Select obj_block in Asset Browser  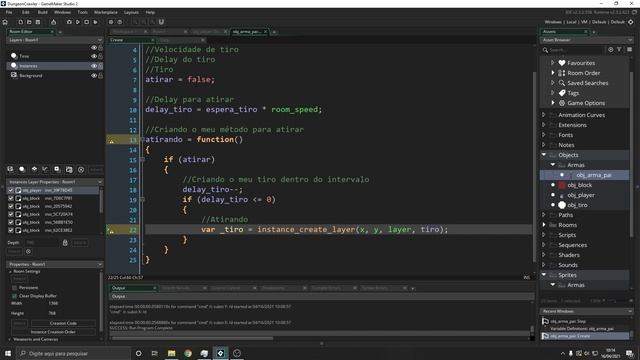[x=579, y=185]
